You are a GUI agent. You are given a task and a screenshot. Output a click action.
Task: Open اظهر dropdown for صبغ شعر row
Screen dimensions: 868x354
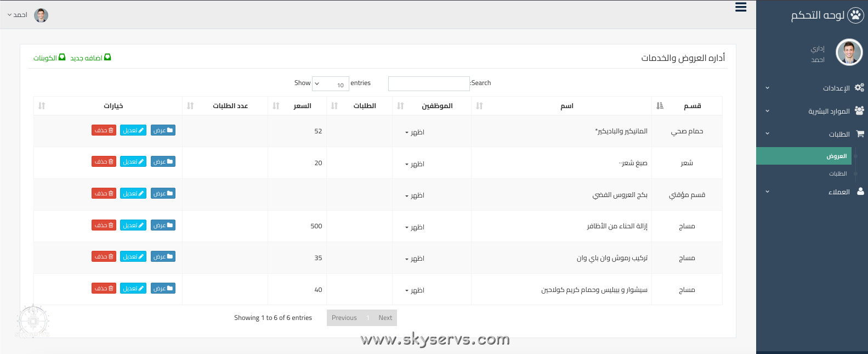(415, 164)
